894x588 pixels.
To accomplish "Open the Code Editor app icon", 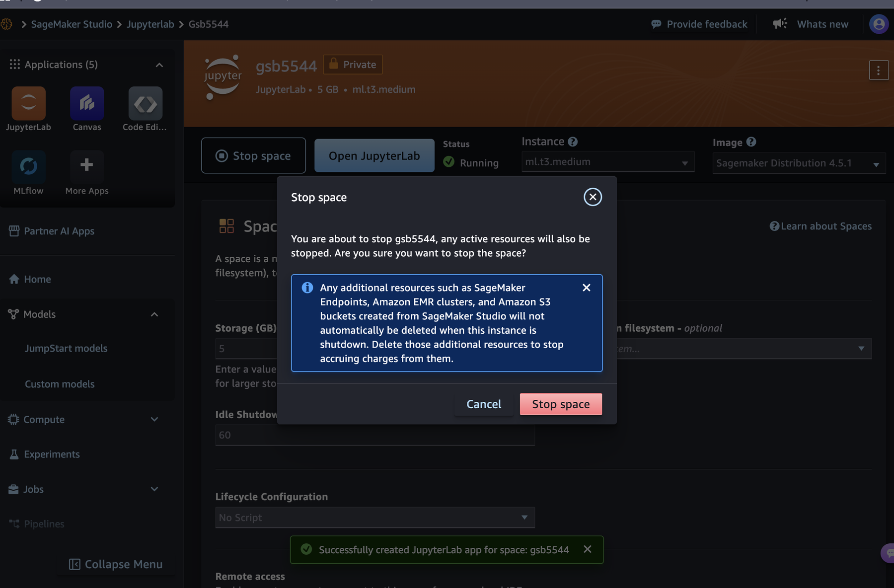I will (x=146, y=103).
